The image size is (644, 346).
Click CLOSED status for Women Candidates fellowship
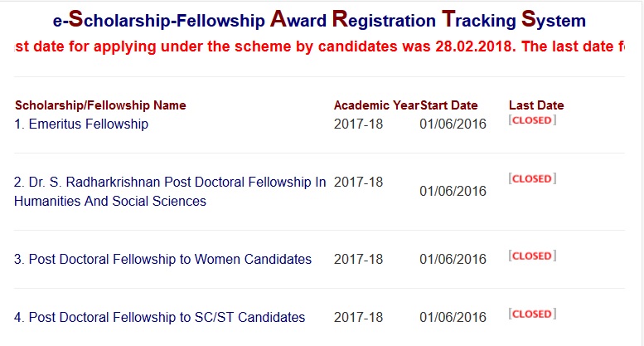pyautogui.click(x=532, y=256)
